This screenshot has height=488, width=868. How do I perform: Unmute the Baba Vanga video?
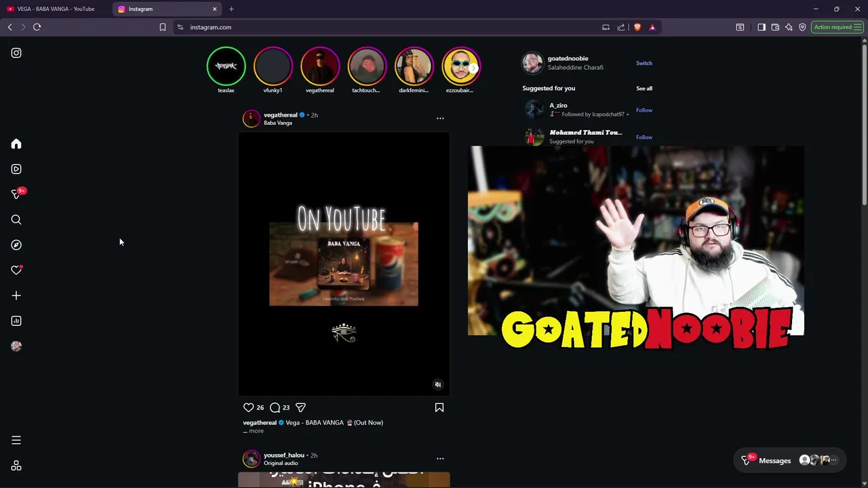(x=438, y=384)
